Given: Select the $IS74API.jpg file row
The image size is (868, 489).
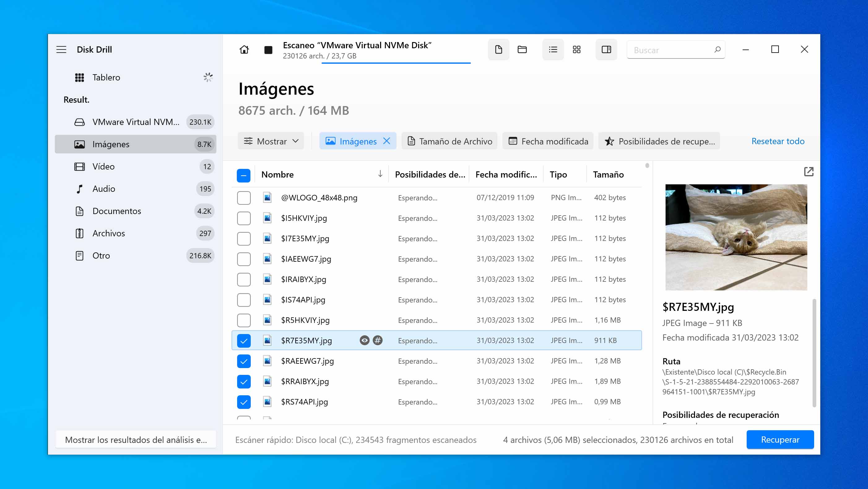Looking at the screenshot, I should tap(437, 300).
